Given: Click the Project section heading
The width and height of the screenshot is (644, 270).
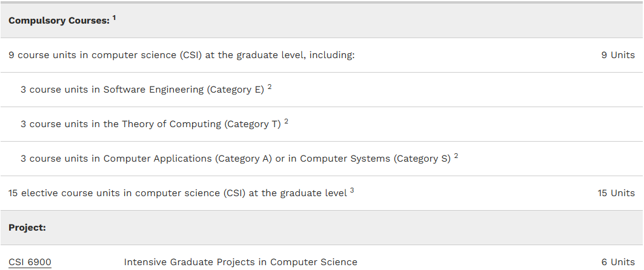Looking at the screenshot, I should click(27, 228).
